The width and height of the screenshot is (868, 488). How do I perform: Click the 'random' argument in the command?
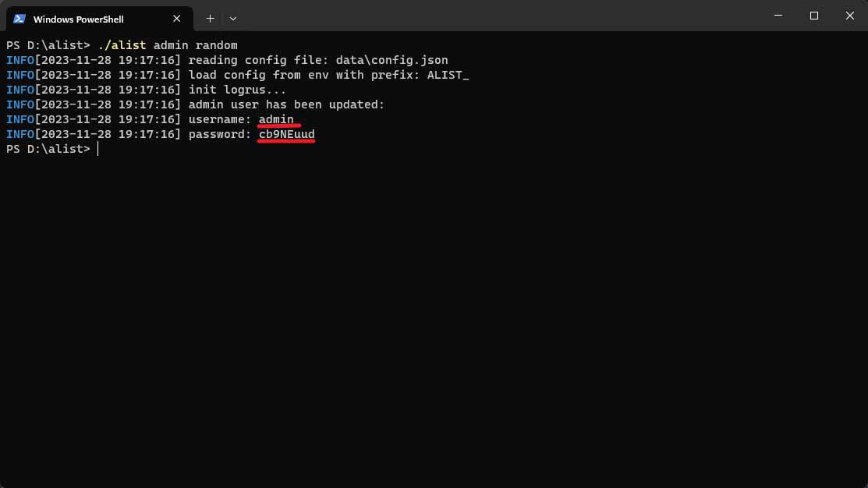coord(217,45)
